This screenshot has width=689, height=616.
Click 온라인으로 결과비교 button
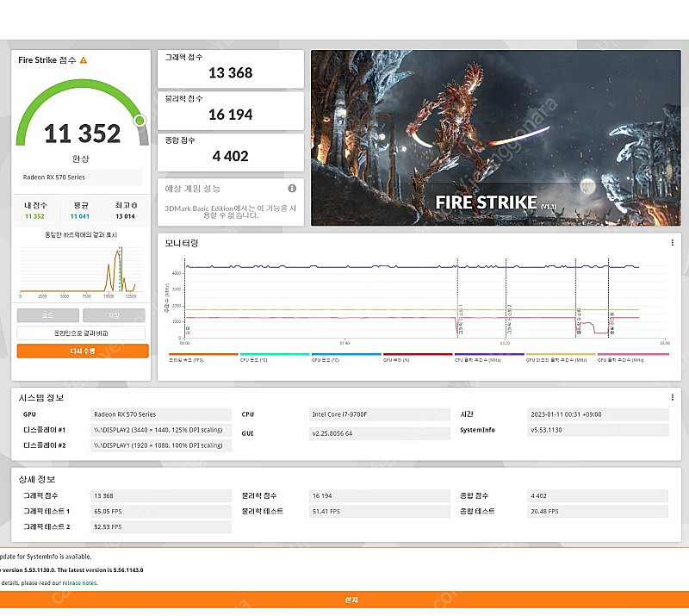point(81,333)
